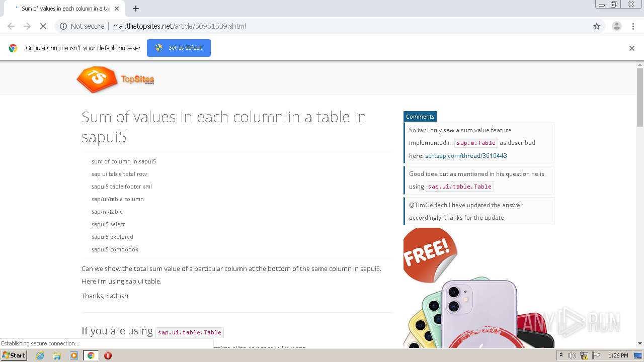Screen dimensions: 644x362
Task: Click 'sap/ui/table column' tag
Action: pos(118,199)
